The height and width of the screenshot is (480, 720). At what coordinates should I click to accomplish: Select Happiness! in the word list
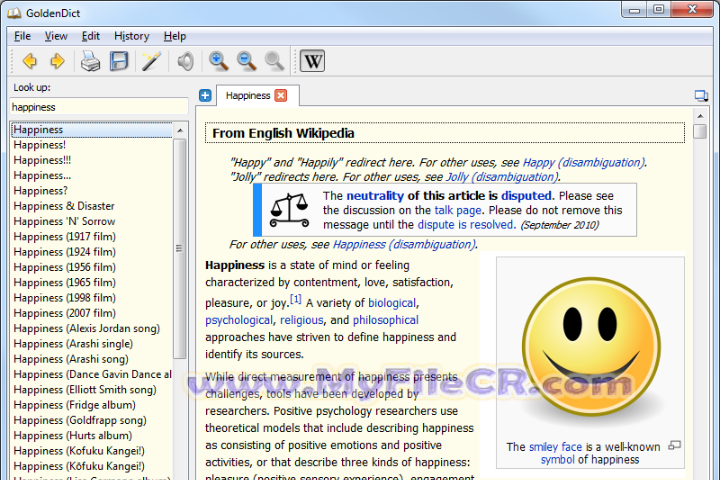tap(92, 145)
